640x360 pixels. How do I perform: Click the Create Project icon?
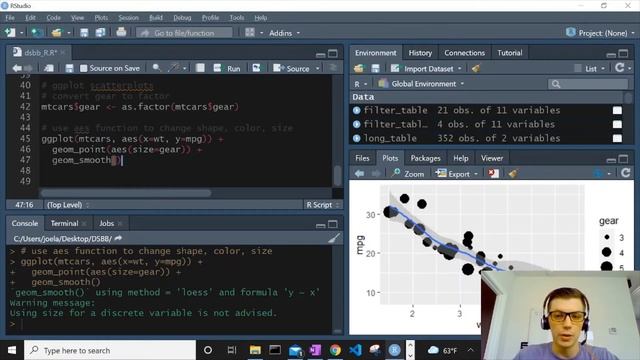point(37,33)
